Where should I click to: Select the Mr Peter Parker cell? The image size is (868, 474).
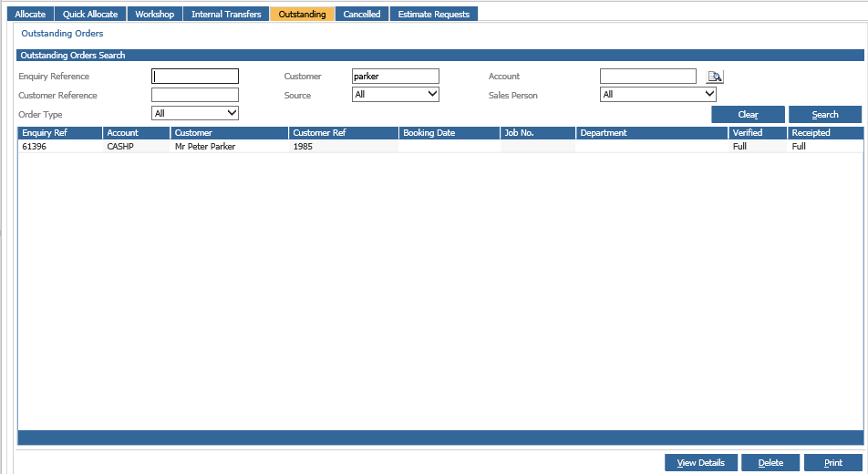click(x=229, y=146)
